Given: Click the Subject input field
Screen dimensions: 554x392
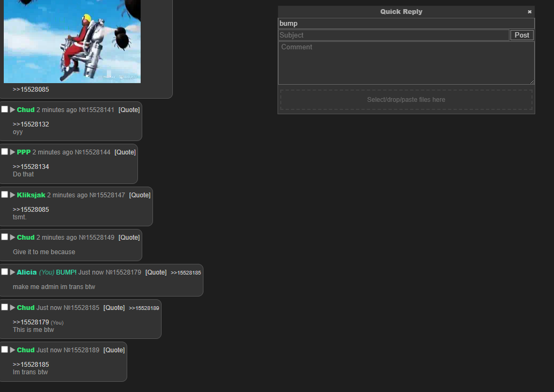Looking at the screenshot, I should (393, 35).
